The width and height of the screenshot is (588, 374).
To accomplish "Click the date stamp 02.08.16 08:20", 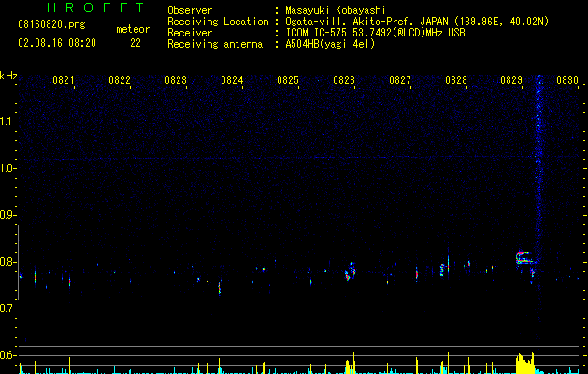I will tap(57, 43).
